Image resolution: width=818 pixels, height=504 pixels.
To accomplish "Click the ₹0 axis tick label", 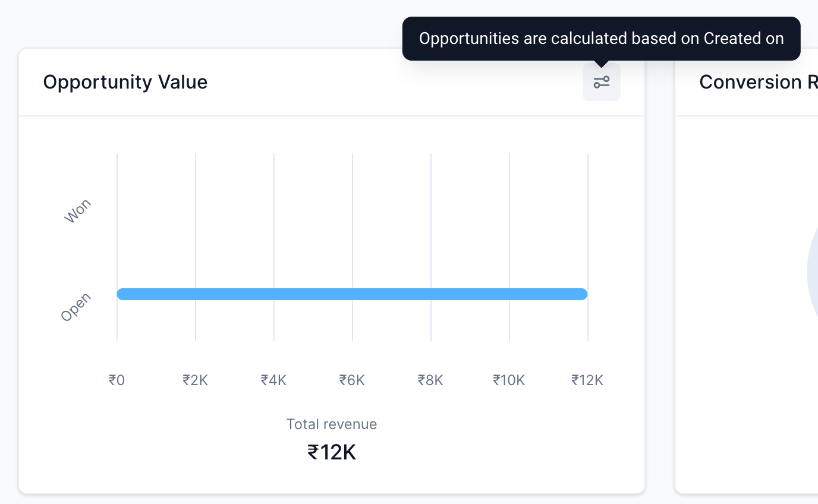I will click(x=117, y=380).
